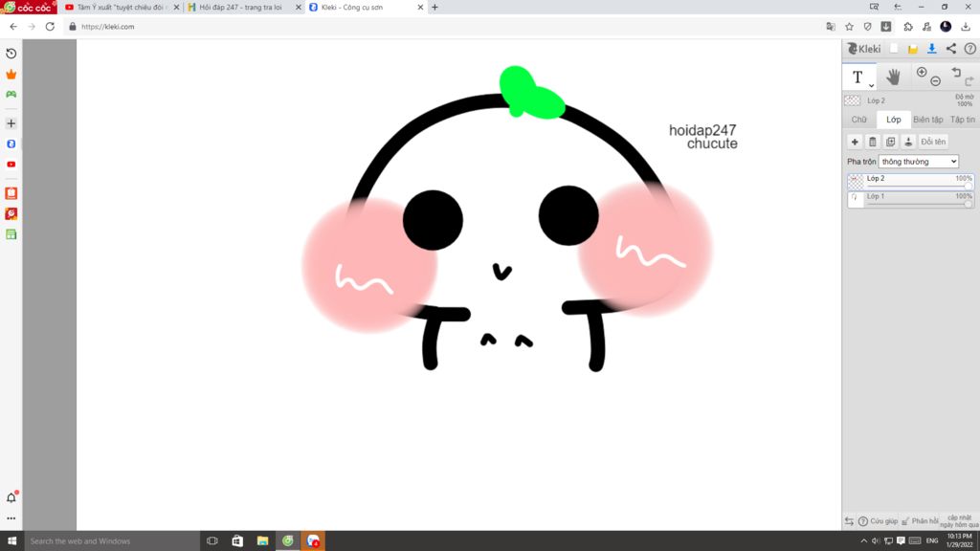Open the shield ad-block icon
This screenshot has height=551, width=980.
pyautogui.click(x=867, y=27)
